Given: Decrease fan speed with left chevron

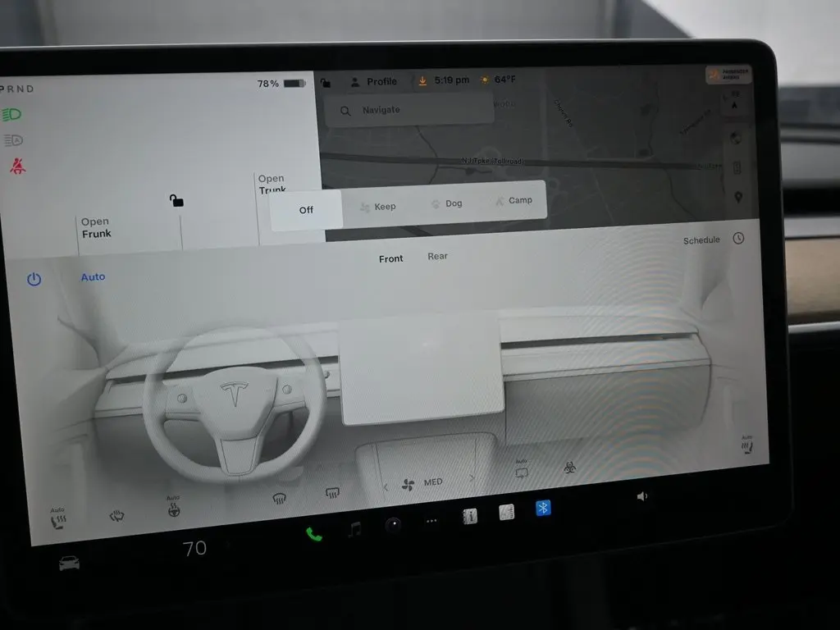Looking at the screenshot, I should pyautogui.click(x=386, y=486).
